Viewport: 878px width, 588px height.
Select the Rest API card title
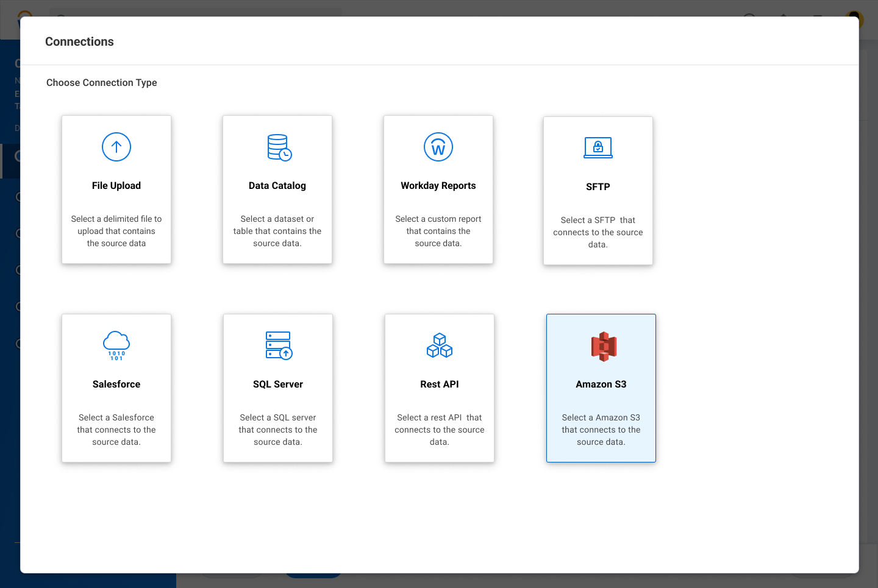[440, 384]
